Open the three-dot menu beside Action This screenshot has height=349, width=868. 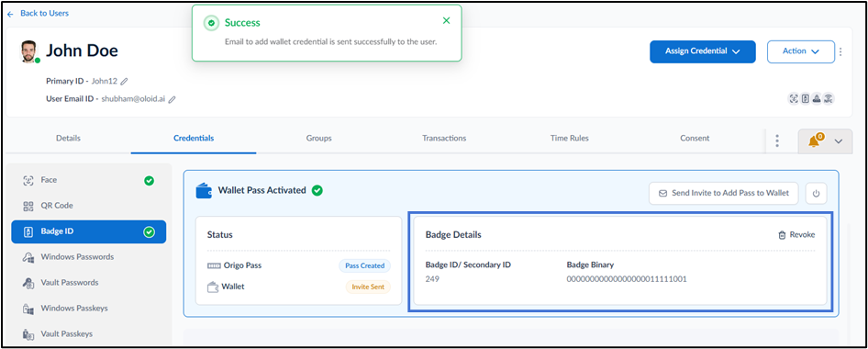[840, 51]
